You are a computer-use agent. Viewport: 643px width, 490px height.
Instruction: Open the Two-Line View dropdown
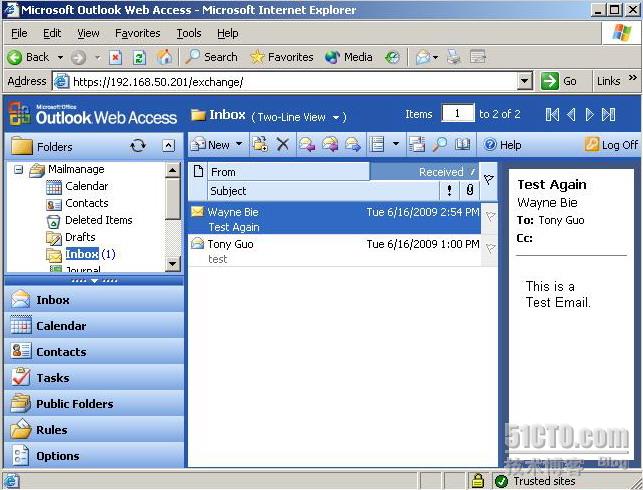point(299,117)
